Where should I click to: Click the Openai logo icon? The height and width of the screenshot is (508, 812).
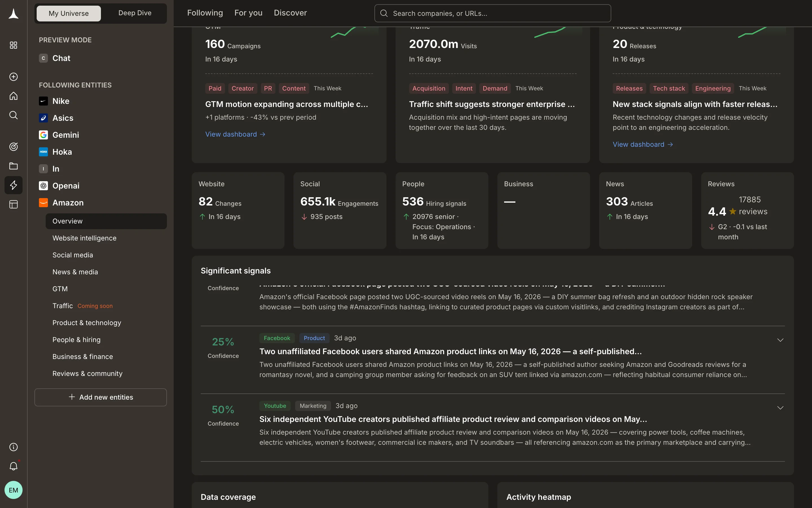43,185
